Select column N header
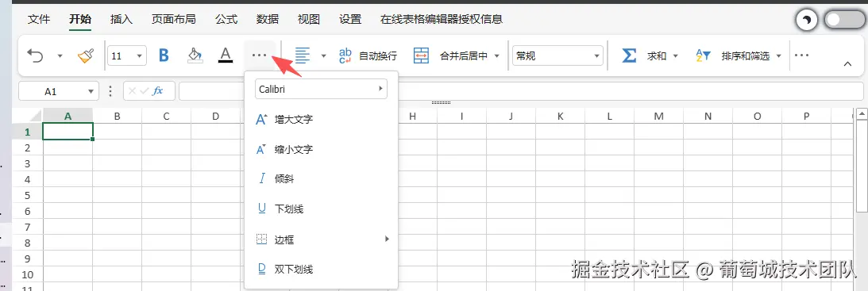868x291 pixels. pos(708,116)
